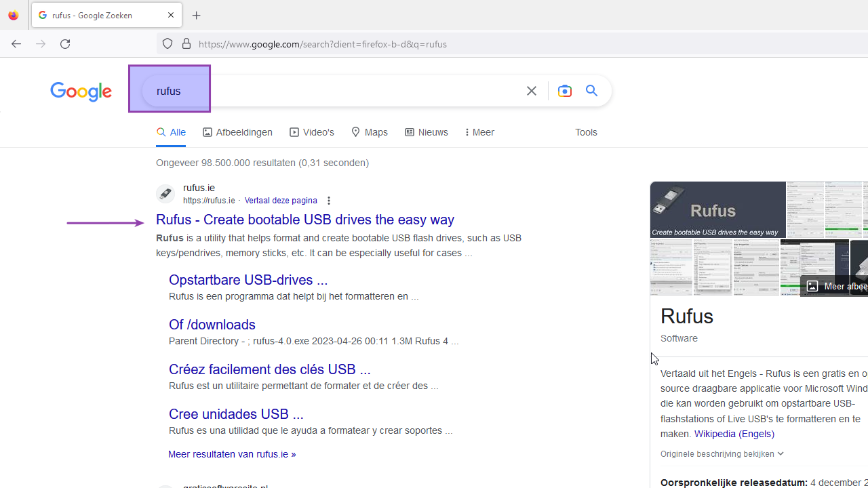Open the Cree unidades USB sitelink

(236, 414)
